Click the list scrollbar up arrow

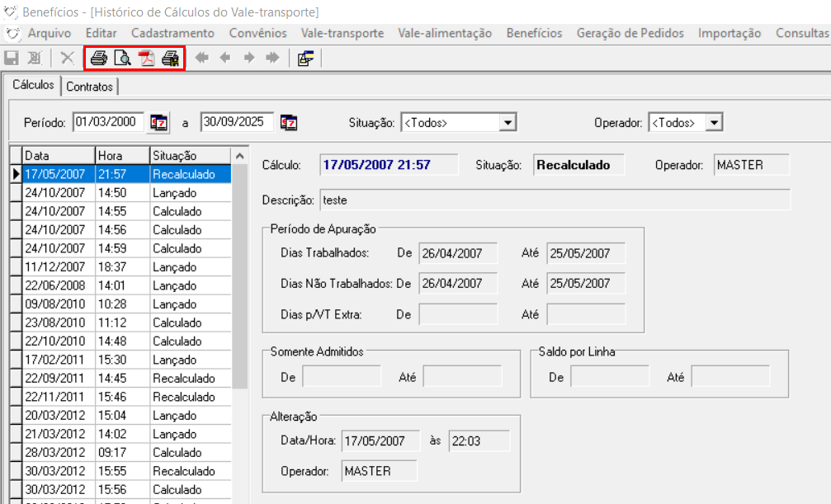(239, 156)
